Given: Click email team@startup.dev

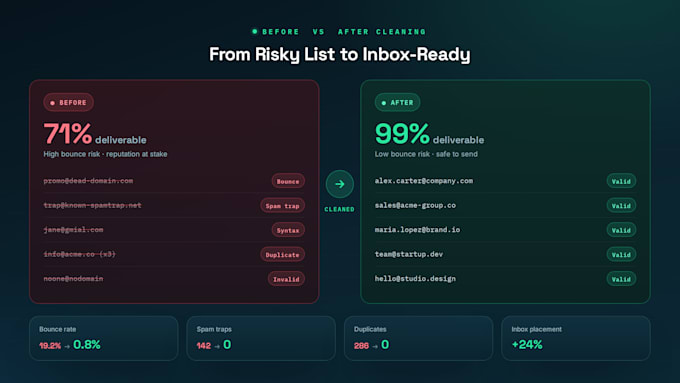Looking at the screenshot, I should tap(409, 254).
